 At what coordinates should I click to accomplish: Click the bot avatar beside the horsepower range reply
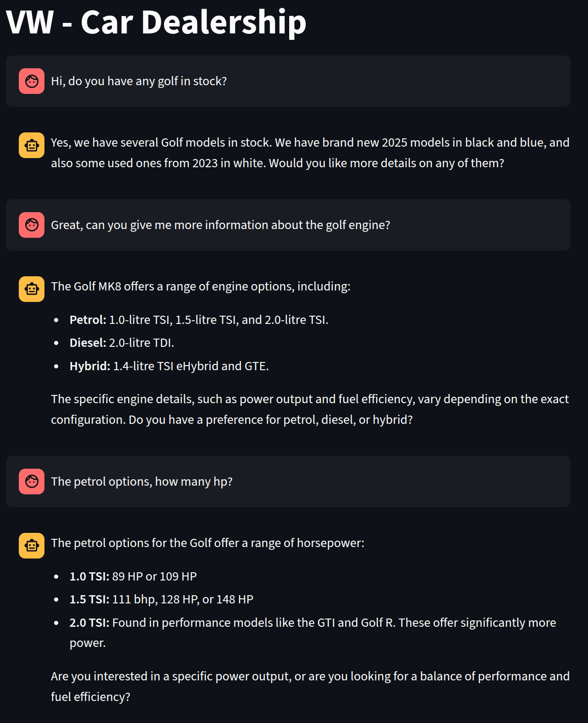coord(32,546)
